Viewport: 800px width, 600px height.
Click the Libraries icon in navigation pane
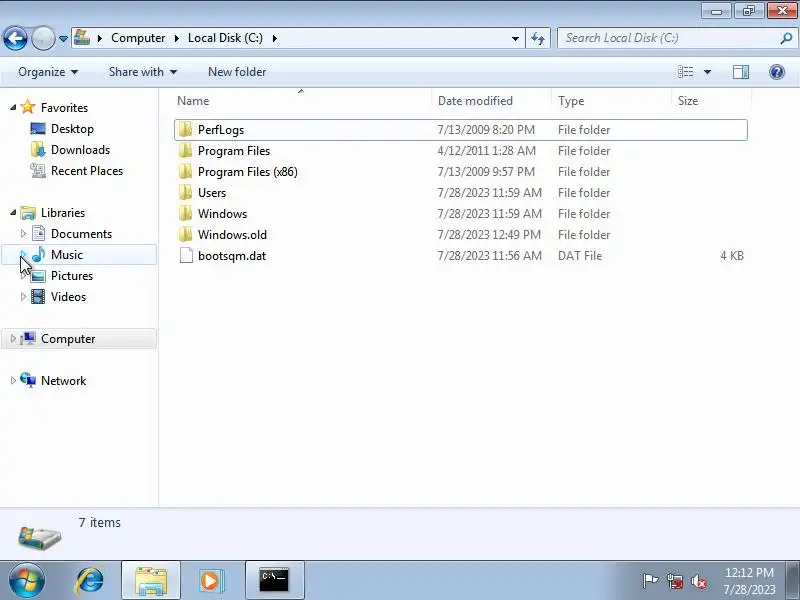pos(28,213)
